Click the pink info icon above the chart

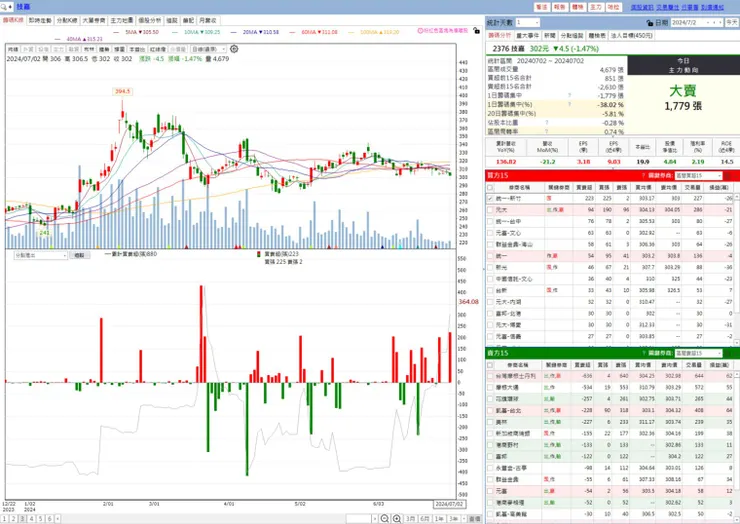pyautogui.click(x=420, y=30)
